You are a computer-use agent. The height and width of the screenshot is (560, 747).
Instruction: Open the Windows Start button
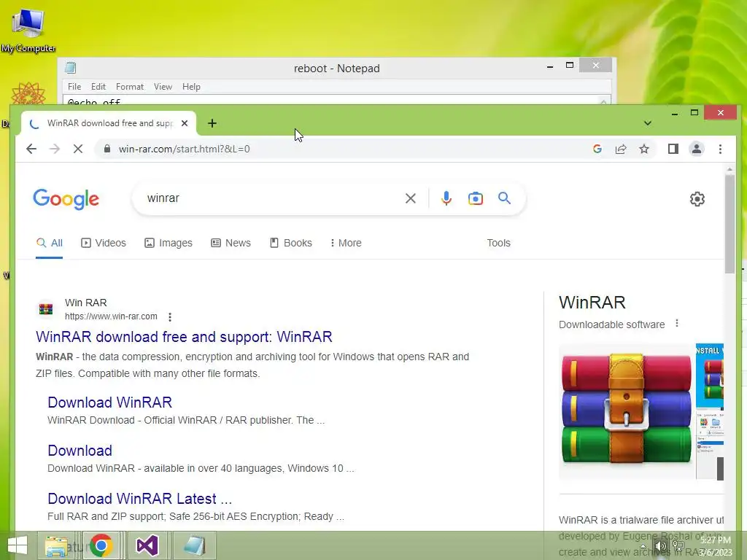(x=18, y=545)
